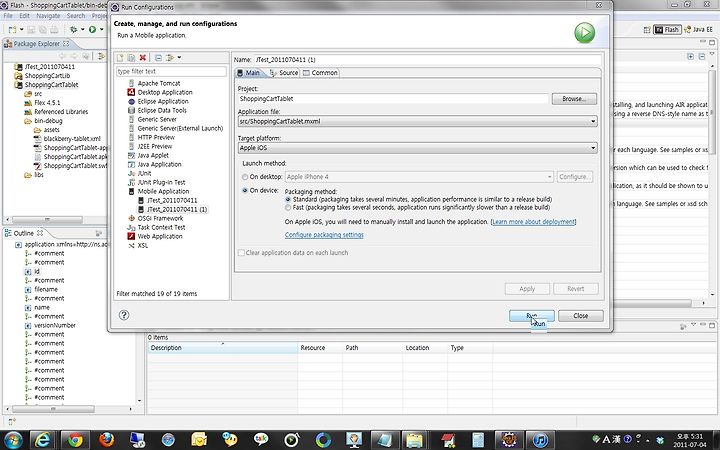Click the type filter text field
Screen dimensions: 720x450
[171, 72]
